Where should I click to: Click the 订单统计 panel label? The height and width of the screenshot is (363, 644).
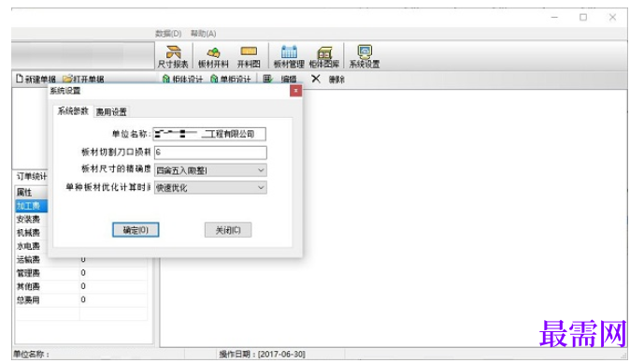(x=32, y=177)
